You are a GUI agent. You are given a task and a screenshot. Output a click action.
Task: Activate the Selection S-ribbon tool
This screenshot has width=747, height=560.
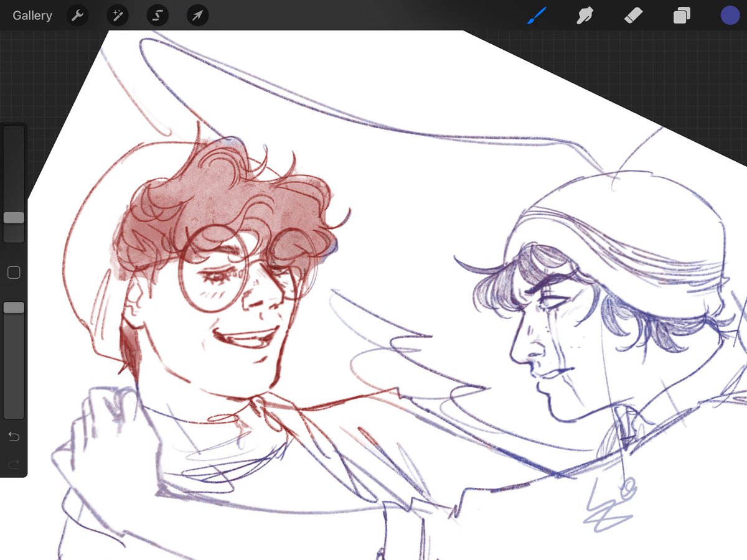[157, 16]
